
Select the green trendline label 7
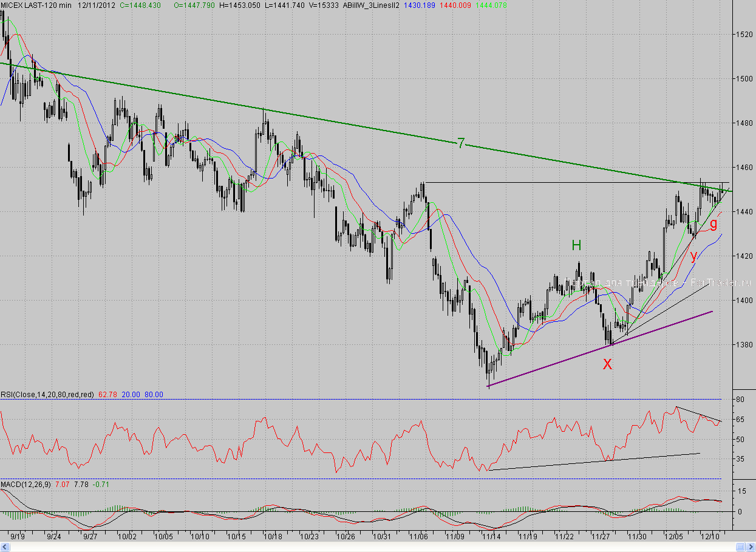461,143
